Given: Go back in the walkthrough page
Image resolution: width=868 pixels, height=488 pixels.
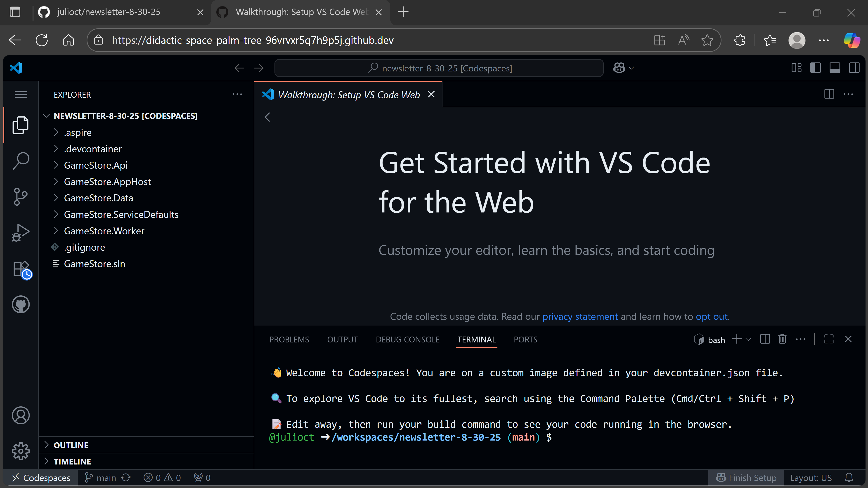Looking at the screenshot, I should coord(268,117).
